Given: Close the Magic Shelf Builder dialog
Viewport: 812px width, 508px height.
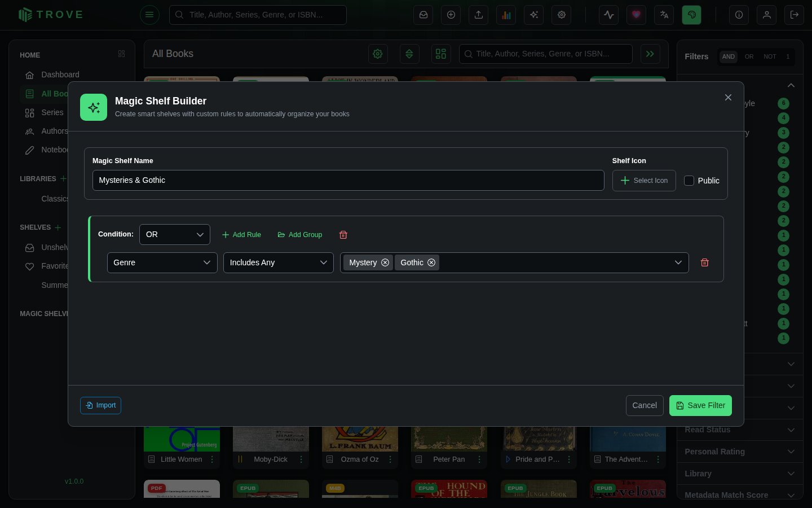Looking at the screenshot, I should [728, 98].
